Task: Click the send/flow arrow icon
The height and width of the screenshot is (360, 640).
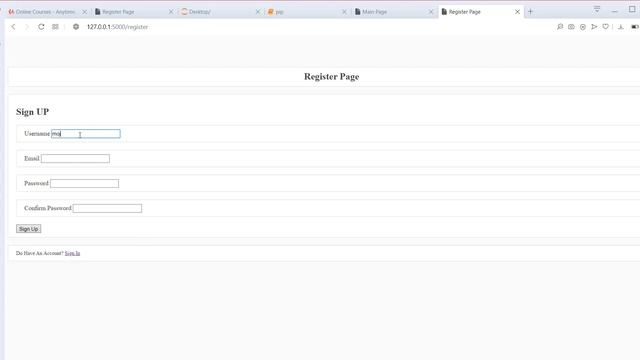Action: click(594, 27)
